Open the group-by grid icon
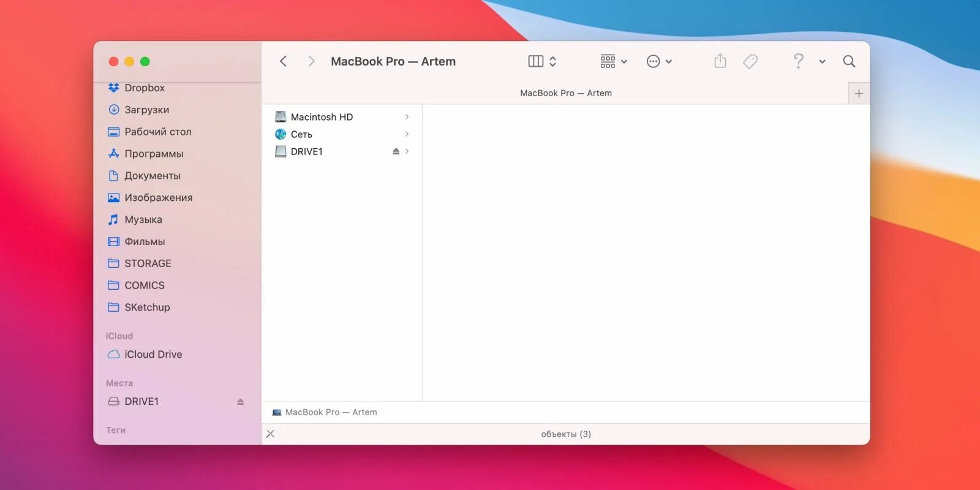The image size is (980, 490). click(x=608, y=61)
